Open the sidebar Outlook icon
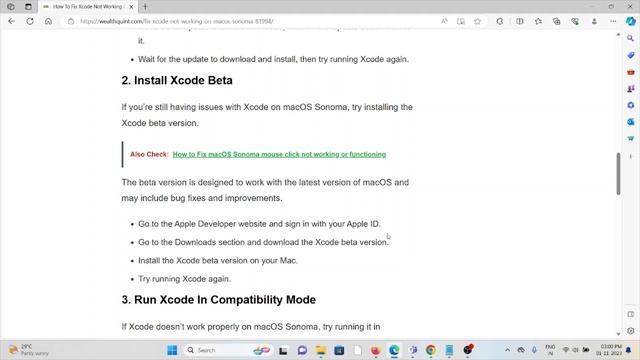 tap(631, 122)
